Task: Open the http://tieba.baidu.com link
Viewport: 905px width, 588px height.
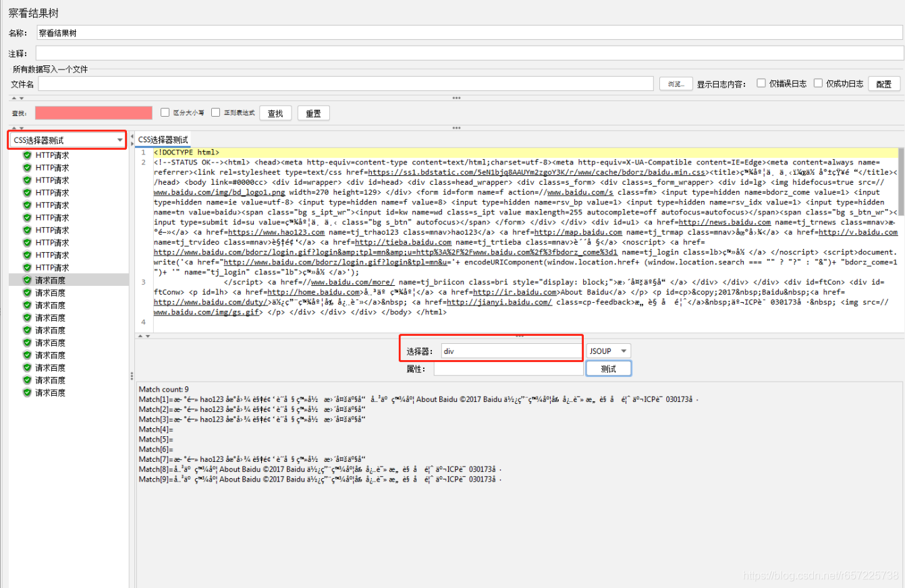Action: 404,242
